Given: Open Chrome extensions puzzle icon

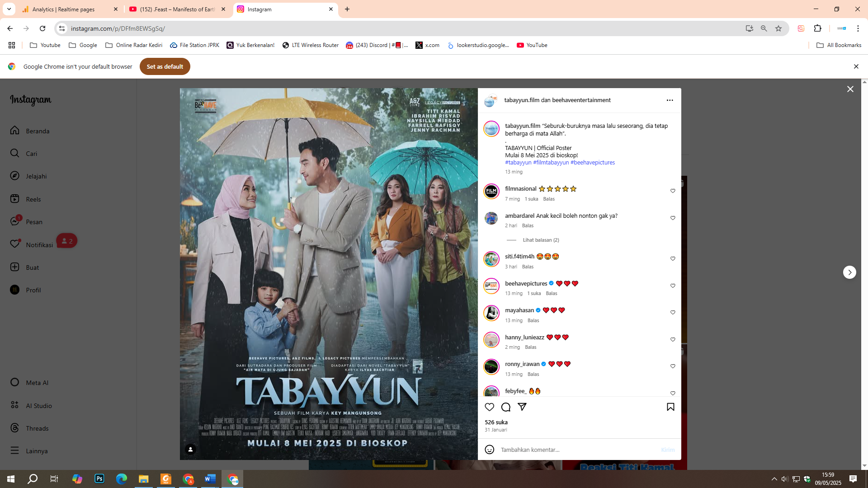Looking at the screenshot, I should click(x=817, y=28).
